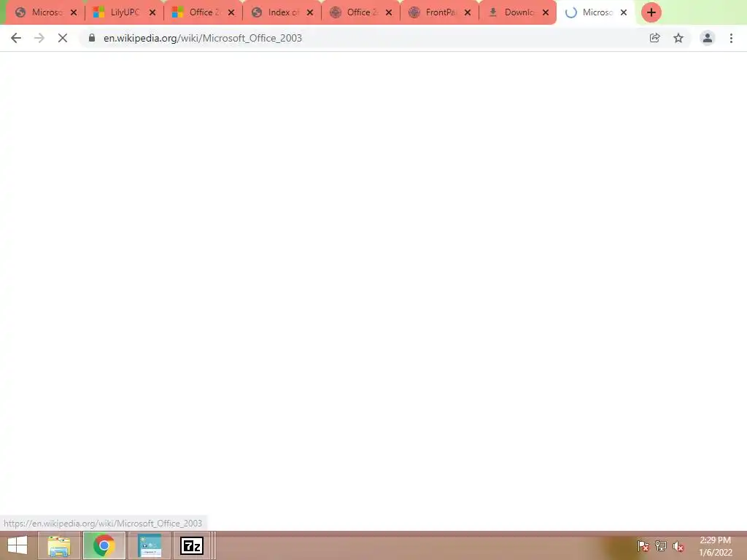Bookmark this tab with the star
Viewport: 747px width, 560px height.
pos(678,38)
